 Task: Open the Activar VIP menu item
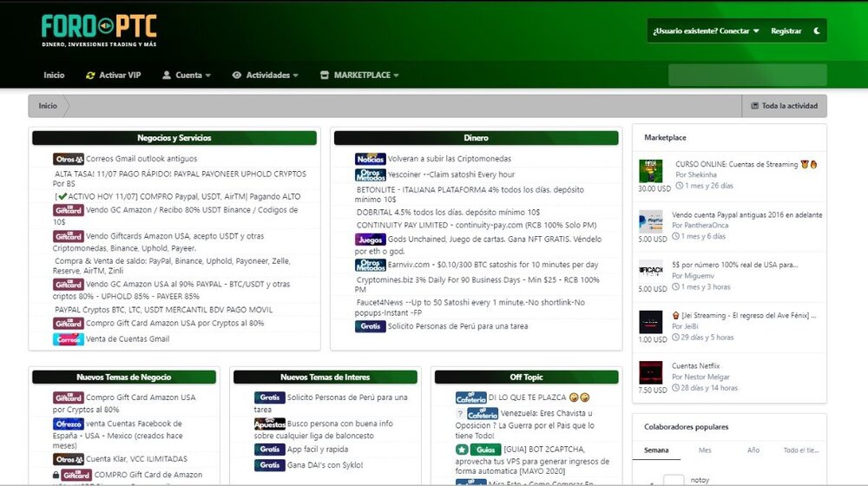113,76
